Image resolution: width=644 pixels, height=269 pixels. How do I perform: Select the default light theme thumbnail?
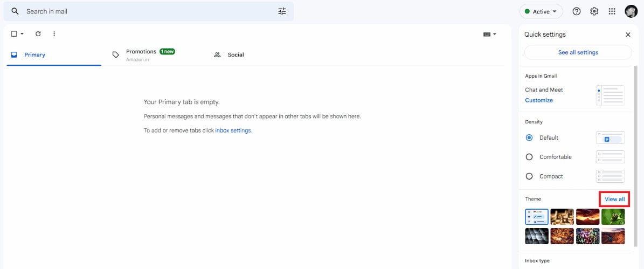537,217
